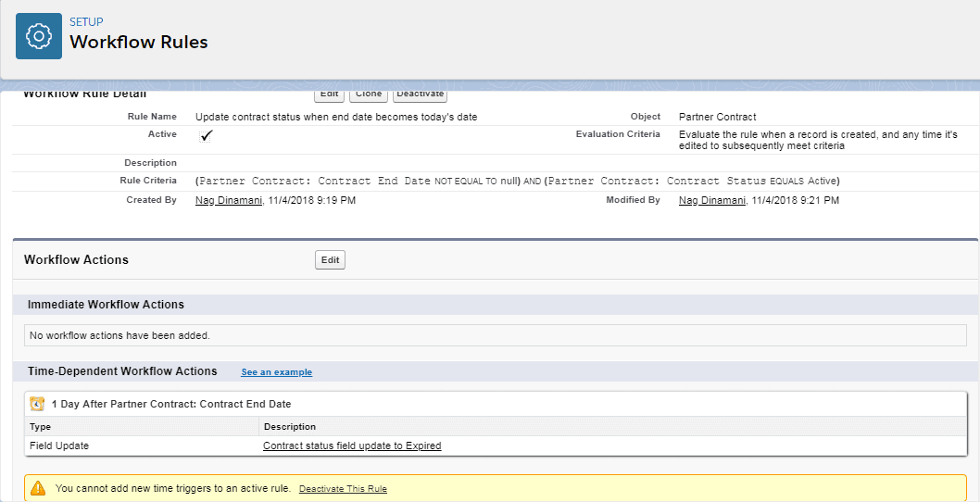
Task: Click the Immediate Workflow Actions header
Action: 106,305
